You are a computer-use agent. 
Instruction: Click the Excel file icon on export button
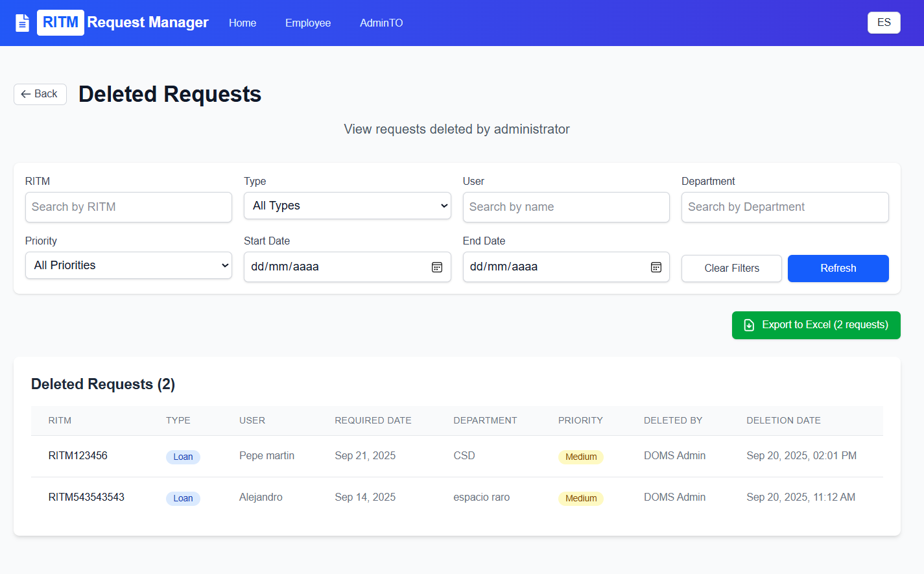(x=749, y=325)
